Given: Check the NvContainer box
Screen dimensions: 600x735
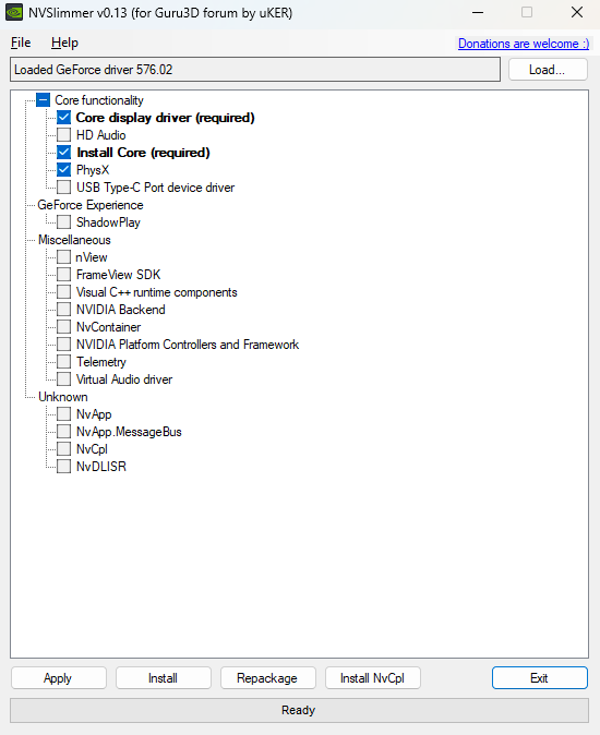Looking at the screenshot, I should pyautogui.click(x=64, y=327).
